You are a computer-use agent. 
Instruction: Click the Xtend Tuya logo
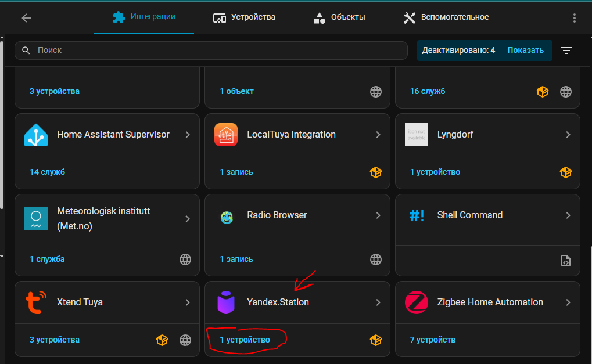(x=36, y=302)
